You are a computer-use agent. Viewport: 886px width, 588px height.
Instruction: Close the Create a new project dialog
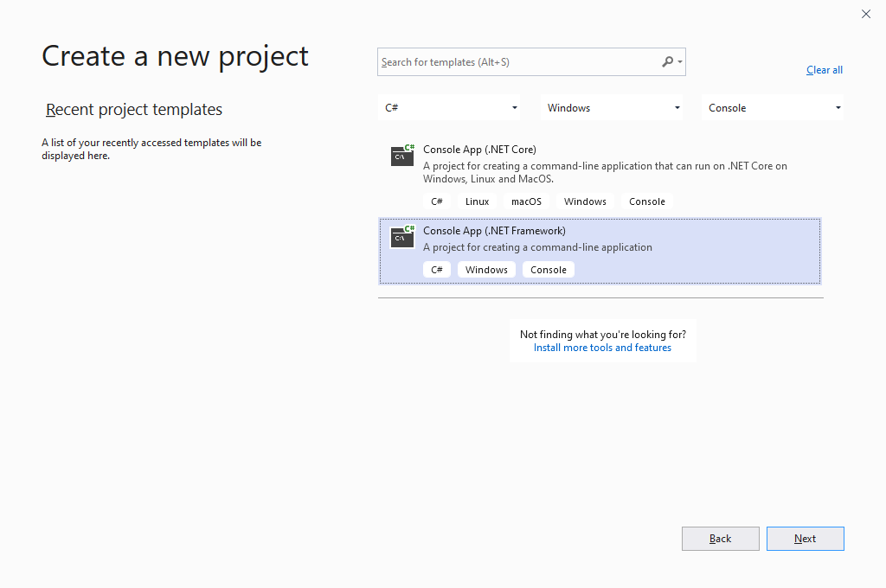865,14
